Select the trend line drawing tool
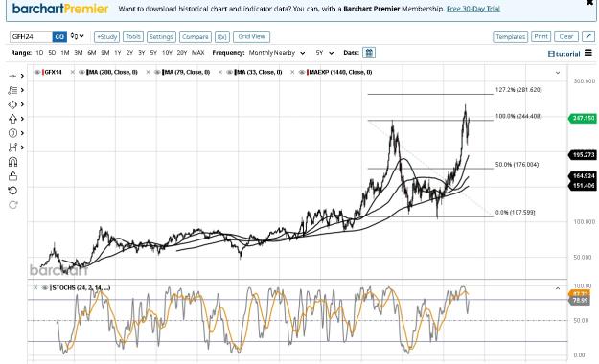Viewport: 599px width, 364px height. point(12,76)
